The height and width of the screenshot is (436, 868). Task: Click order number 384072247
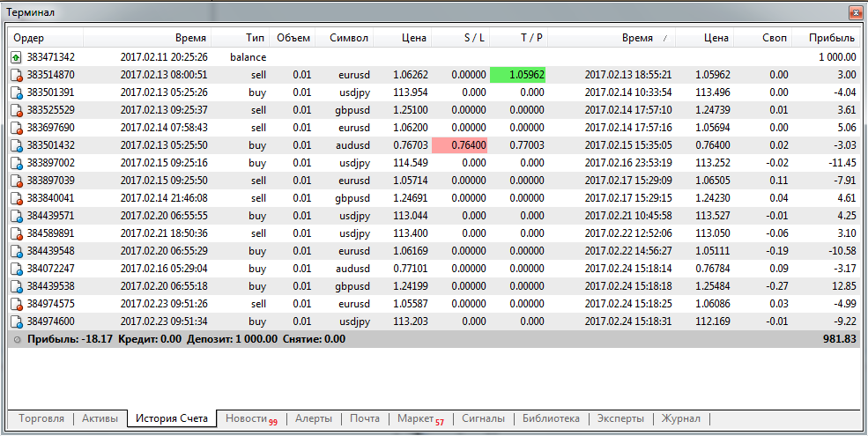(50, 269)
